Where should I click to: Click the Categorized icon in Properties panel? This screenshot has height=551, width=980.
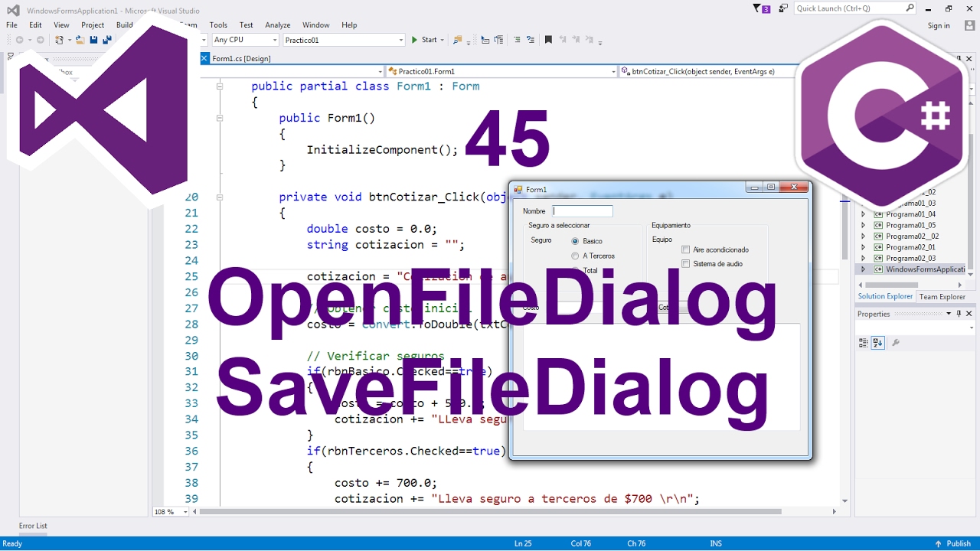[864, 343]
